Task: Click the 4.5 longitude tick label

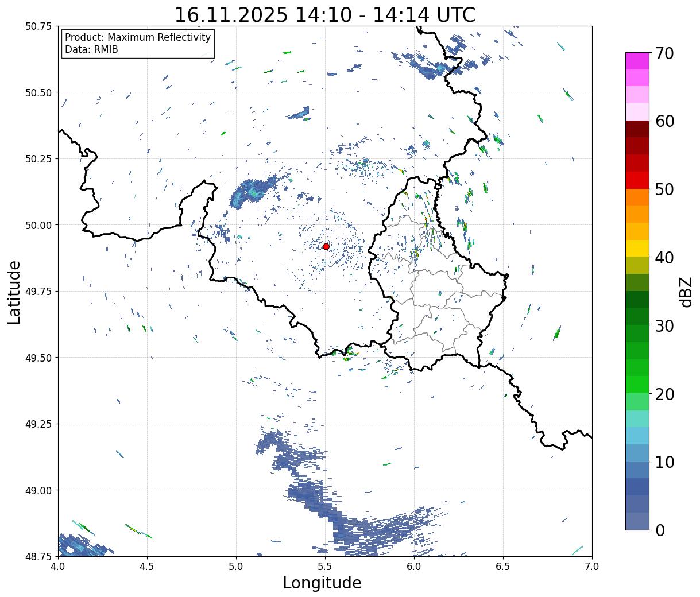Action: click(x=146, y=567)
